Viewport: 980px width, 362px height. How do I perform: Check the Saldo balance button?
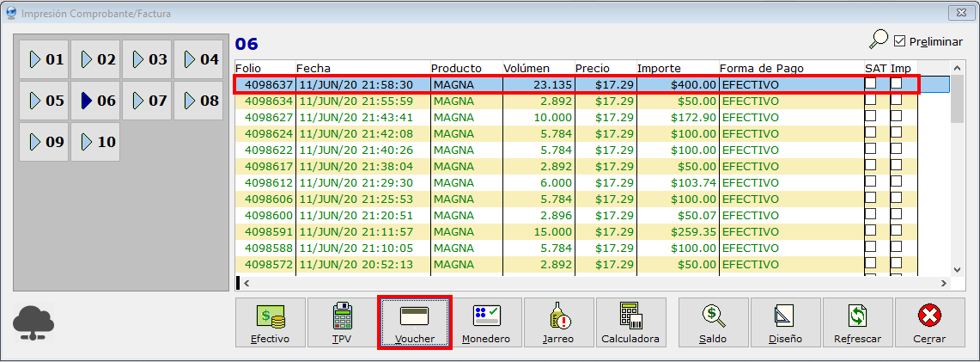[713, 323]
